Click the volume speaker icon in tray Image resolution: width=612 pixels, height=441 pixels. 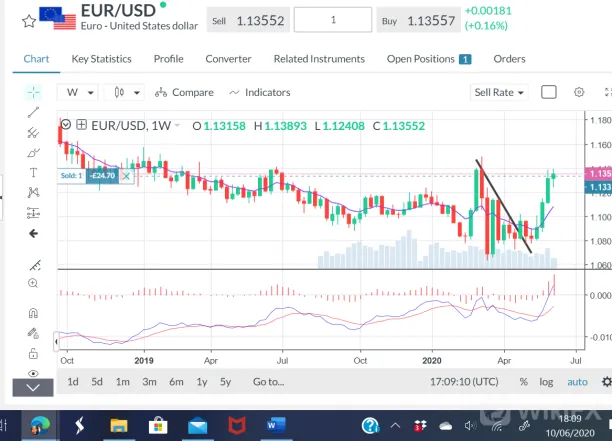pos(470,426)
